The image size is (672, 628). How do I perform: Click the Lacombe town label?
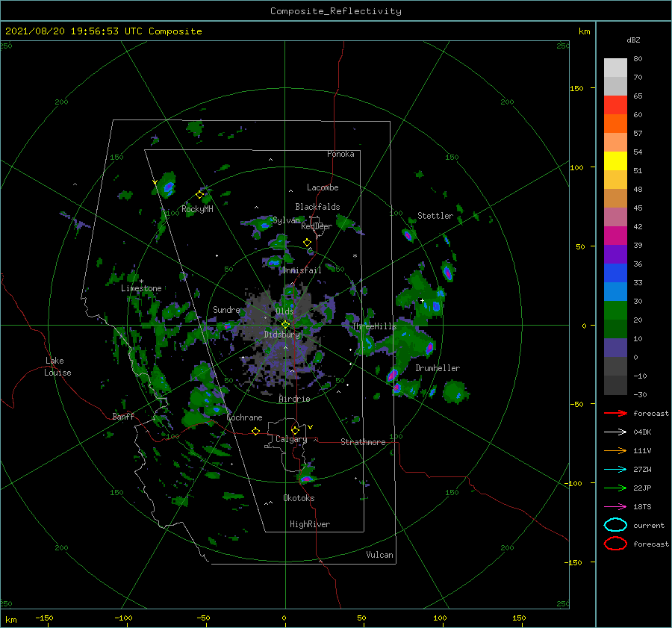[x=323, y=187]
